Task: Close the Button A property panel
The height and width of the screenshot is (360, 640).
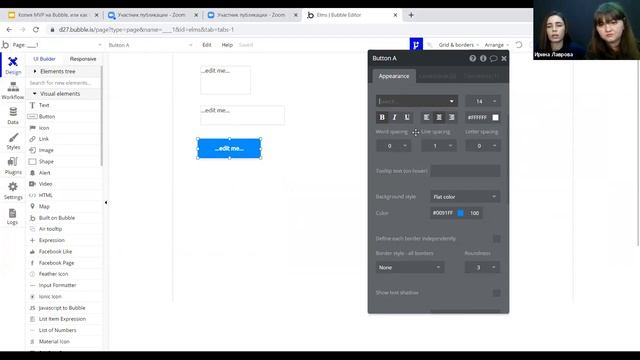Action: click(x=504, y=58)
